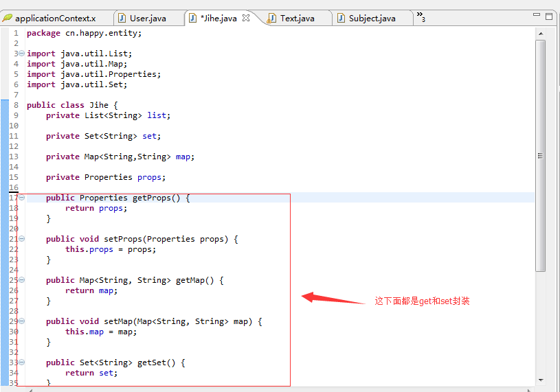Open the Text.java tab
Image resolution: width=560 pixels, height=392 pixels.
297,18
